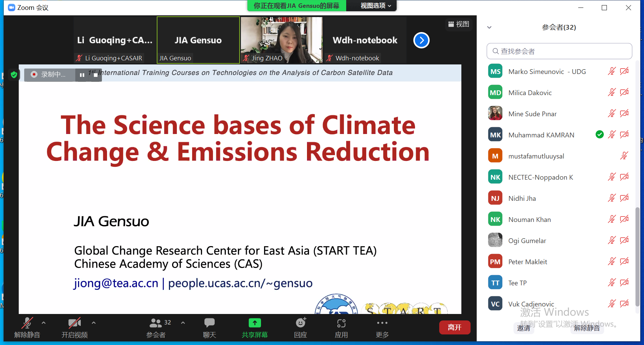Click the NK avatar for Nouman Khan
The width and height of the screenshot is (644, 345).
pyautogui.click(x=495, y=219)
